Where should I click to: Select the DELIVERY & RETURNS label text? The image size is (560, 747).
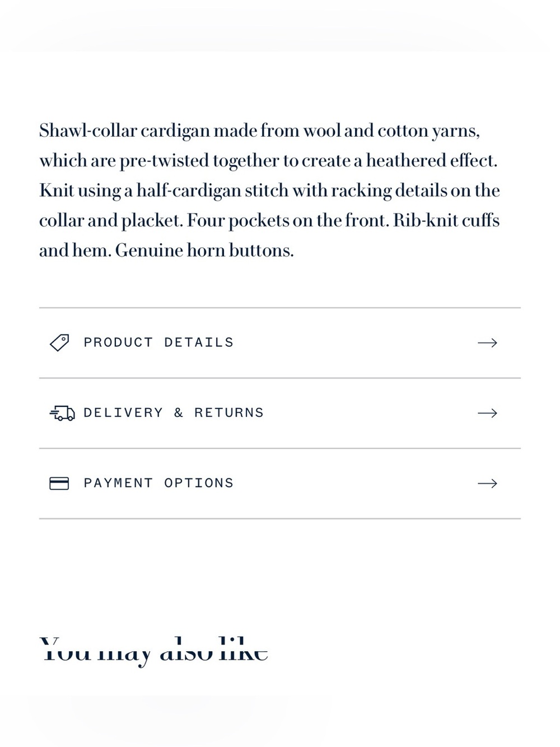174,413
